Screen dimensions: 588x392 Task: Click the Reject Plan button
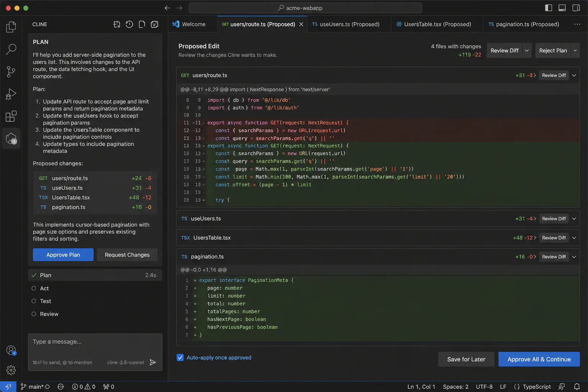pyautogui.click(x=553, y=51)
